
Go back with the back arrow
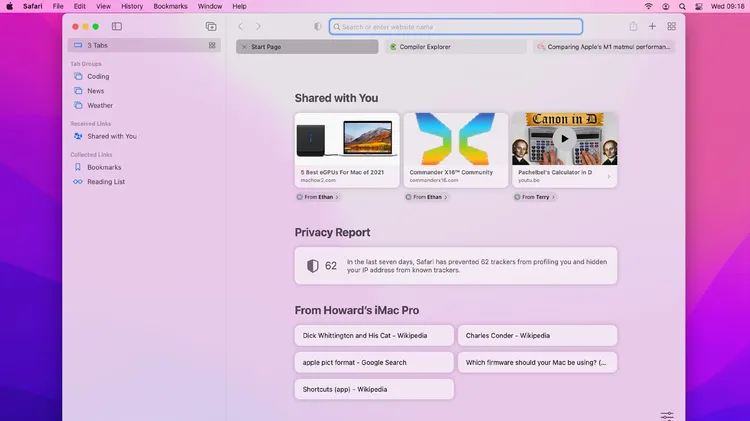click(x=241, y=26)
